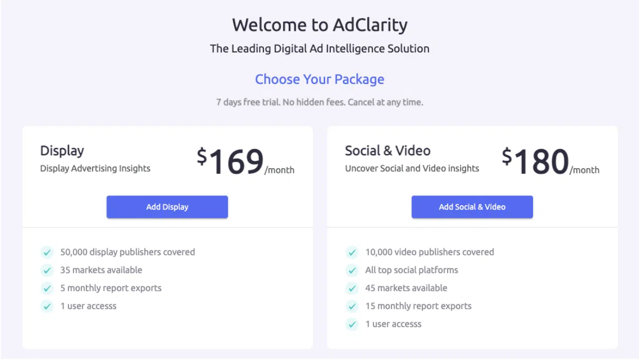Select checkmark next to All top social platforms
Image resolution: width=639 pixels, height=364 pixels.
[352, 270]
